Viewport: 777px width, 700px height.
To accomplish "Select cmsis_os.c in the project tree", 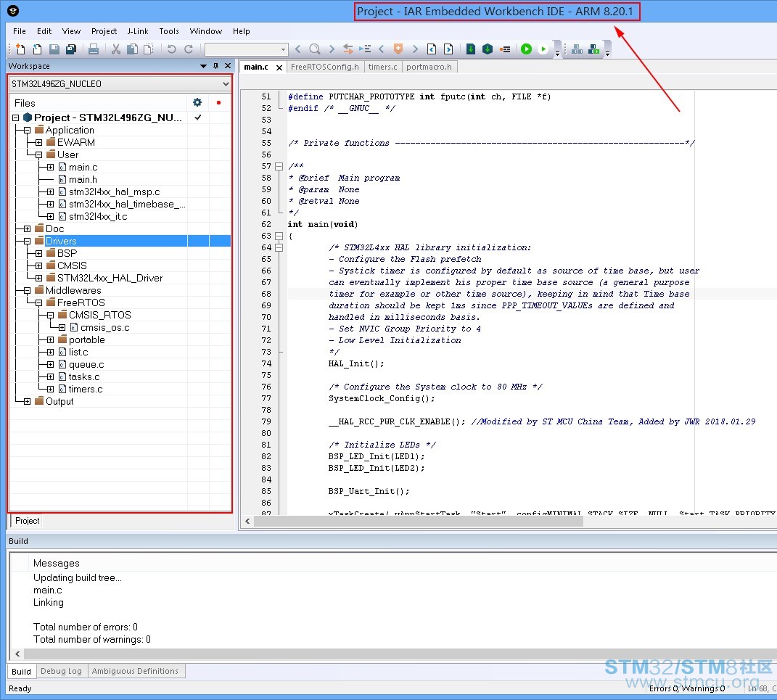I will [x=105, y=327].
